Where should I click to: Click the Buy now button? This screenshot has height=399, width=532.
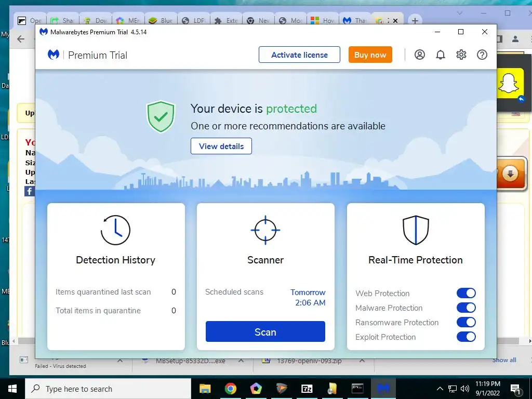click(370, 55)
